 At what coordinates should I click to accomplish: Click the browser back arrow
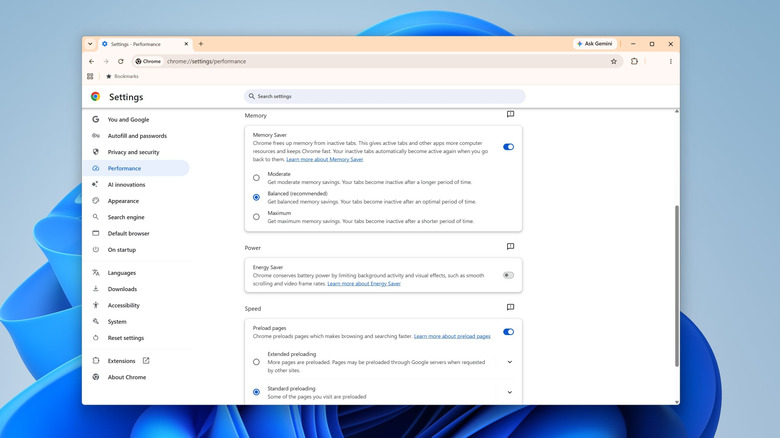point(92,61)
